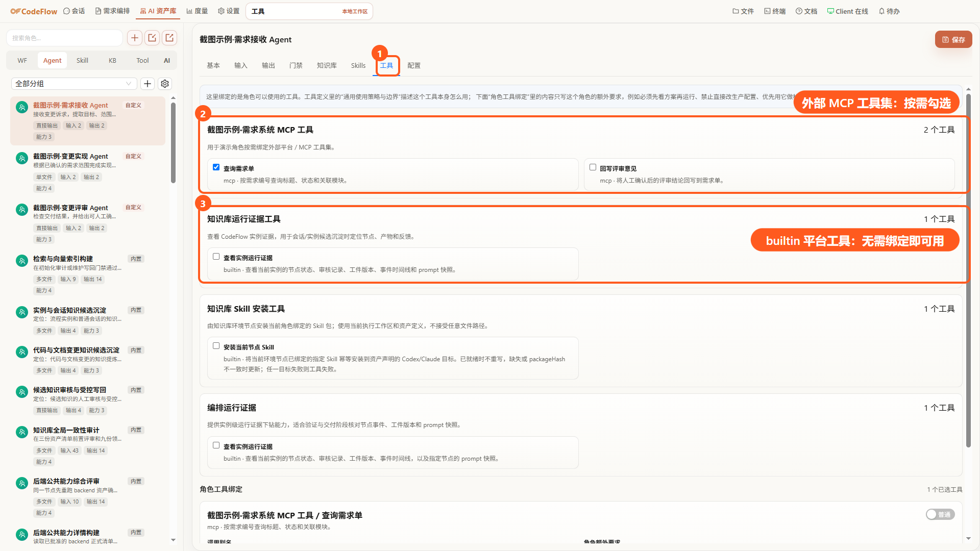
Task: Click avatar icon of 截图示例·变更评审 Agent
Action: pyautogui.click(x=22, y=210)
